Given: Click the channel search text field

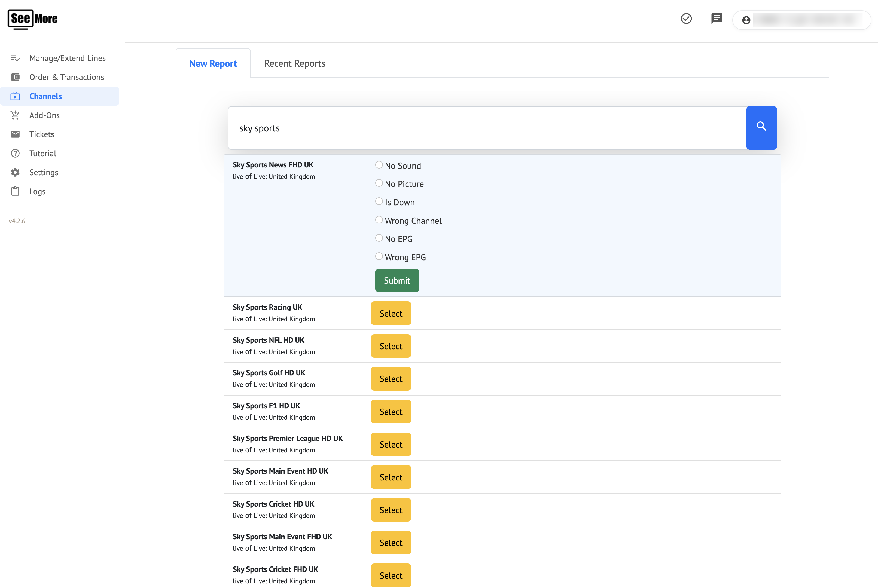Looking at the screenshot, I should 487,128.
